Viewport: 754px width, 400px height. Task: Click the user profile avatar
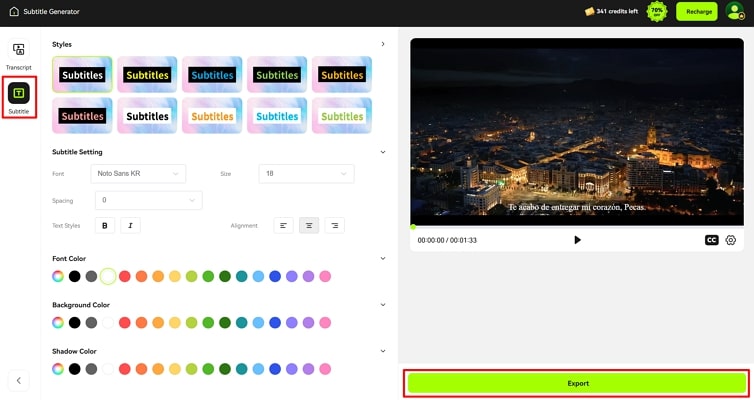coord(734,11)
